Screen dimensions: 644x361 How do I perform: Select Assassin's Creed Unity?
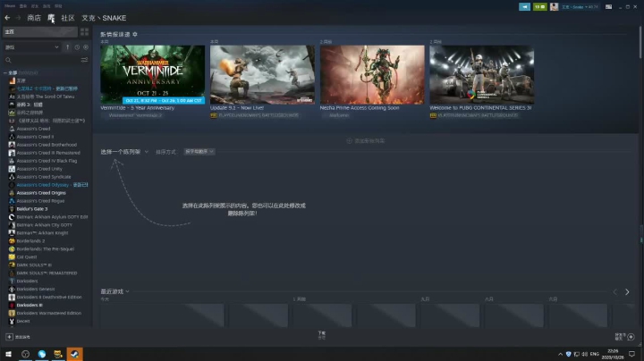pyautogui.click(x=39, y=169)
